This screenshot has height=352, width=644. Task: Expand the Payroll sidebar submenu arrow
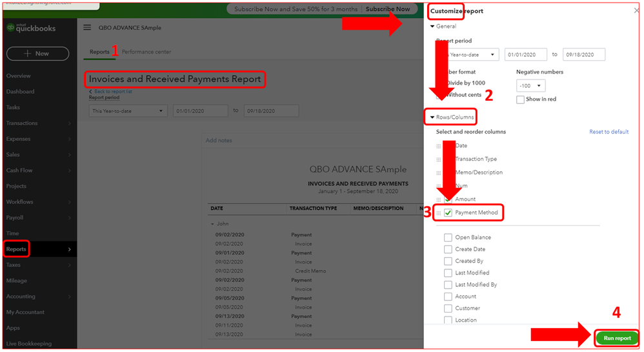tap(69, 218)
